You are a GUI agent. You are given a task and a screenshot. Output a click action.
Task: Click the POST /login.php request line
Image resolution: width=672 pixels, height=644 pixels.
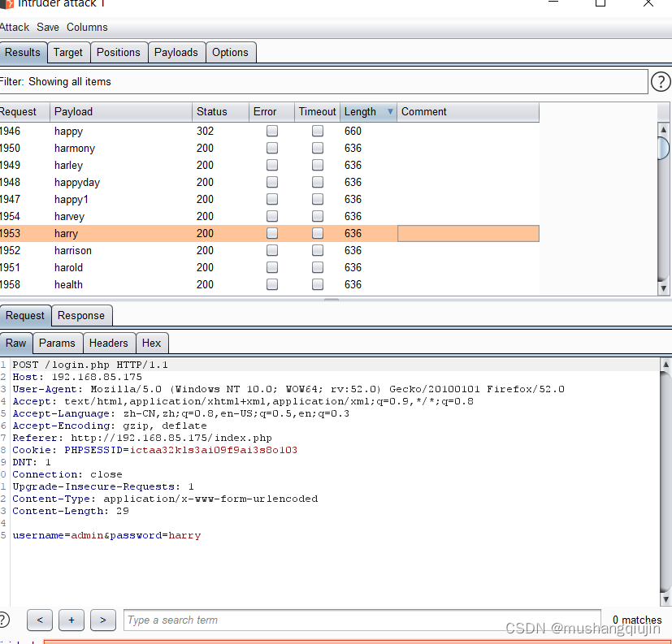coord(90,365)
